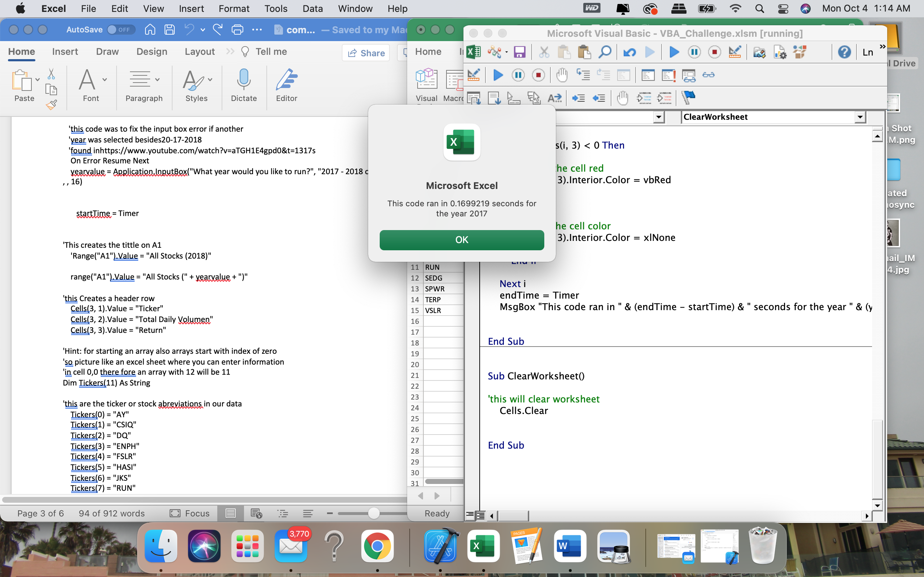Toggle the AutoSave switch in Word
This screenshot has height=577, width=924.
coord(120,30)
